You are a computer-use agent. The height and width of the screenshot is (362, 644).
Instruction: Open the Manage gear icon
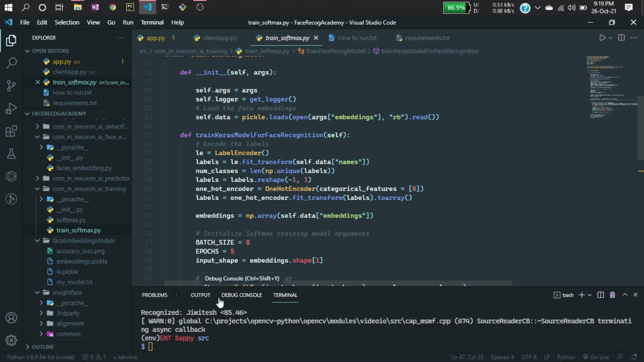point(11,340)
